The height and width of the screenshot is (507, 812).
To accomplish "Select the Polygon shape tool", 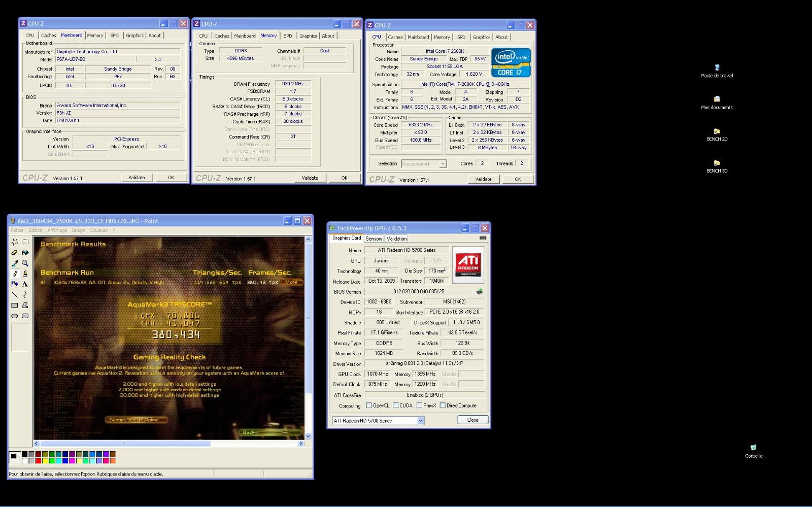I will 25,306.
